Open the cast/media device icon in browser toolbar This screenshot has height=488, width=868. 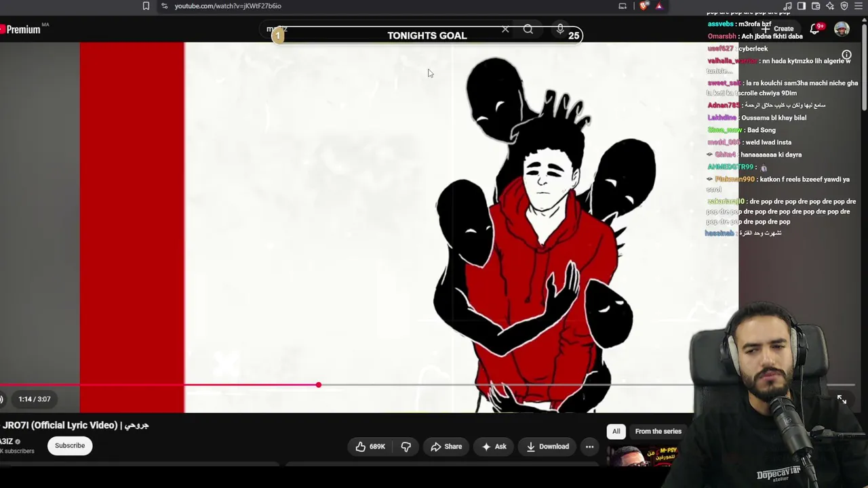coord(623,6)
